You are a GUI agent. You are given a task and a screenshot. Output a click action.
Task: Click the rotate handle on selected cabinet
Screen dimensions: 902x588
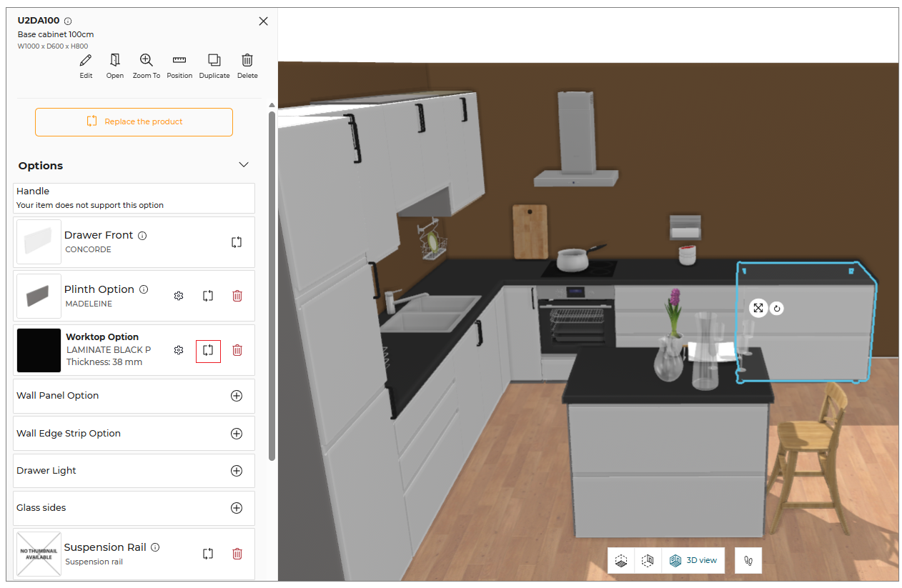click(x=777, y=309)
